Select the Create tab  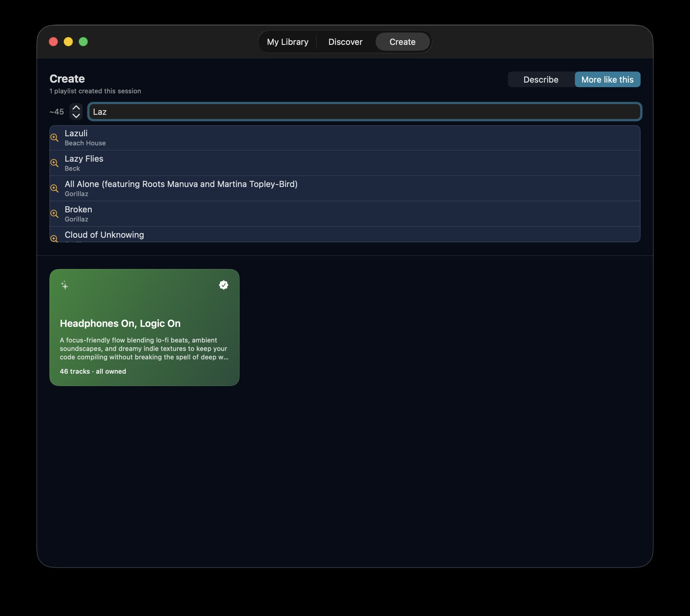pyautogui.click(x=402, y=42)
